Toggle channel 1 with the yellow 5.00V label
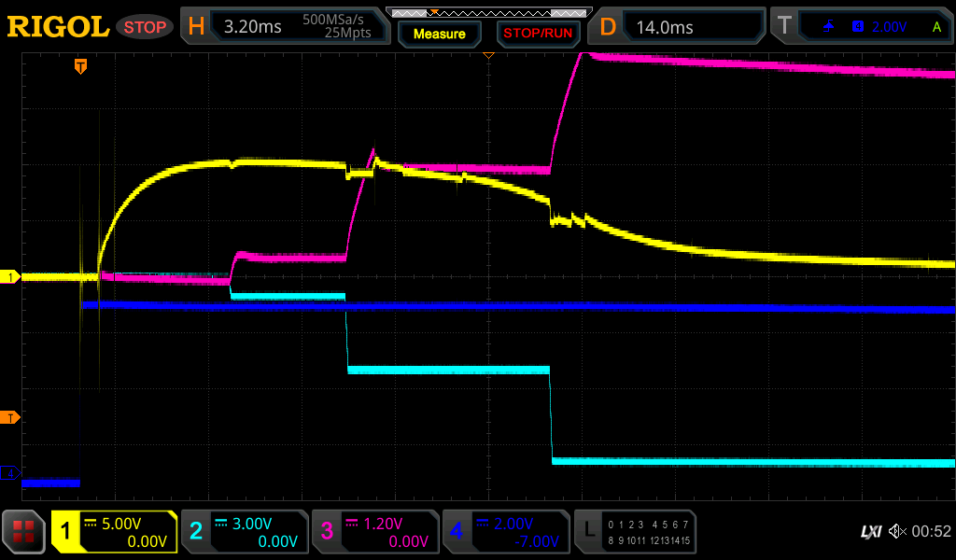 114,532
